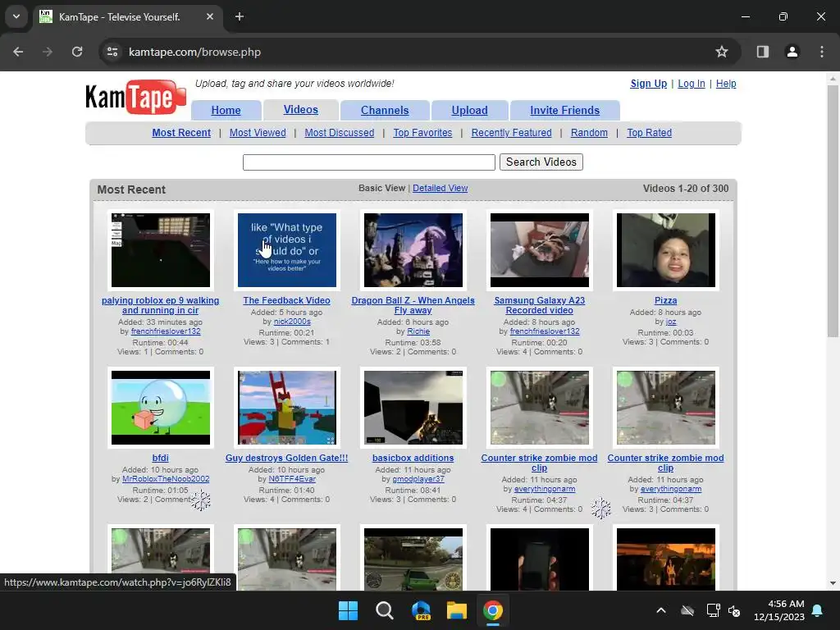The height and width of the screenshot is (630, 840).
Task: Select the Videos tab
Action: (x=300, y=110)
